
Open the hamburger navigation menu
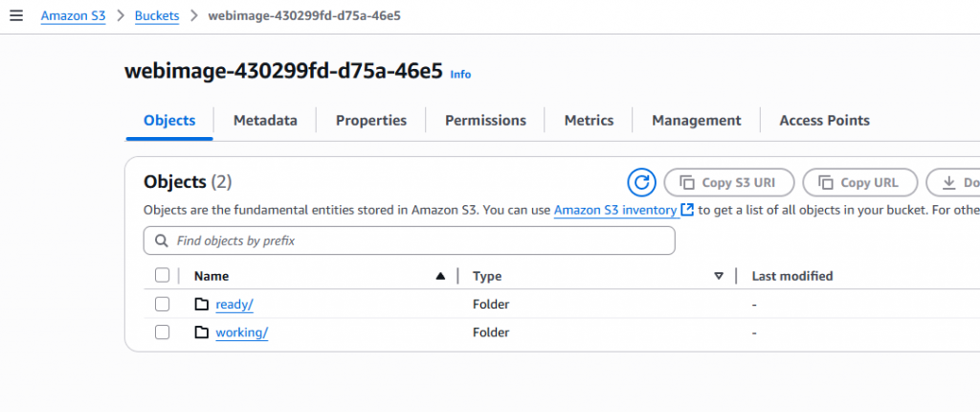point(15,16)
